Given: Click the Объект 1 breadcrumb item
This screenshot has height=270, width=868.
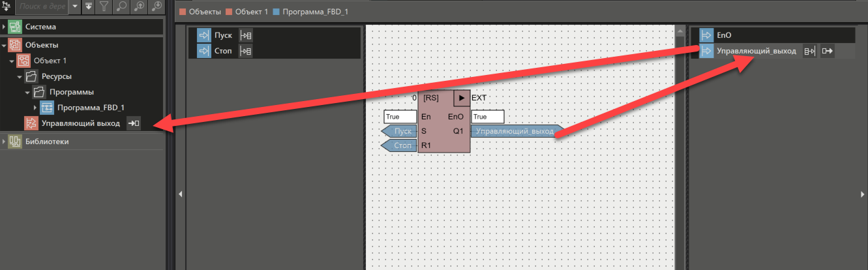Looking at the screenshot, I should pos(247,12).
